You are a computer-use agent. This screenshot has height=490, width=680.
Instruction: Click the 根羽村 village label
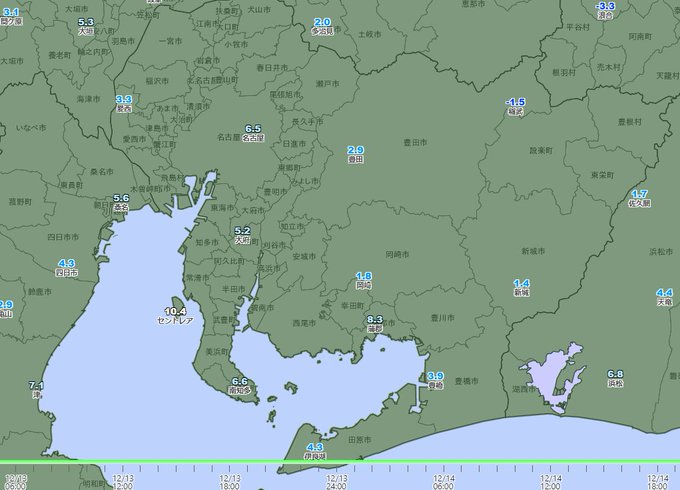tap(564, 72)
